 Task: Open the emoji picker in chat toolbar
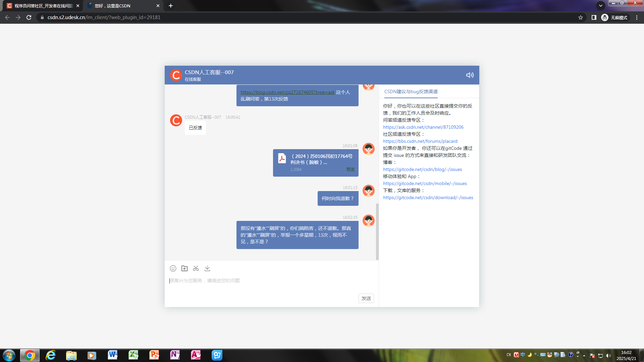point(173,268)
